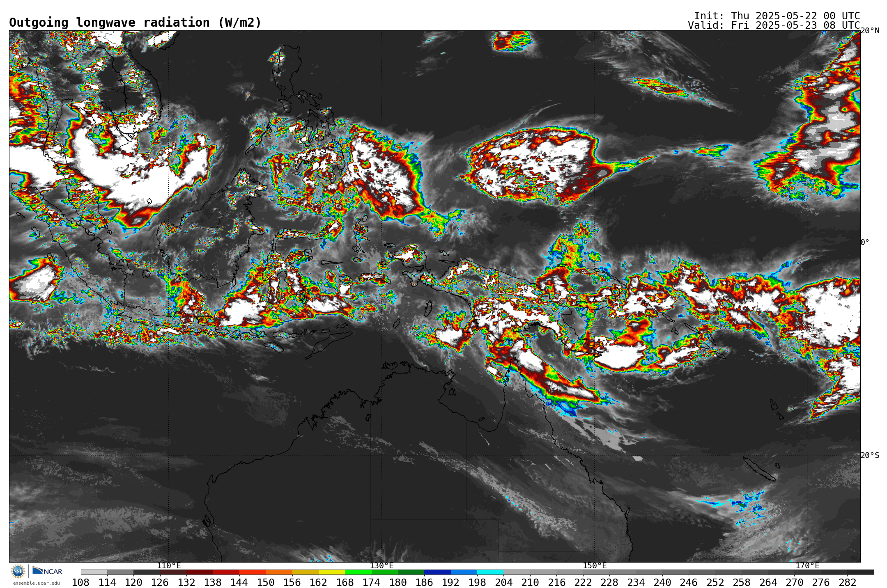This screenshot has height=588, width=887.
Task: Pick the dark green swatch between 180 and 186
Action: coord(411,572)
